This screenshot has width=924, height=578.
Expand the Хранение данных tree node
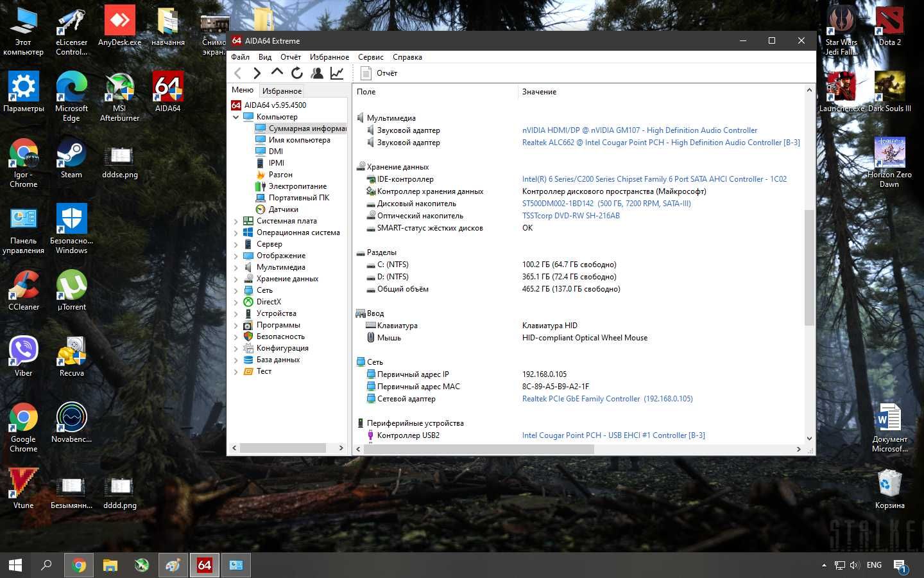235,279
